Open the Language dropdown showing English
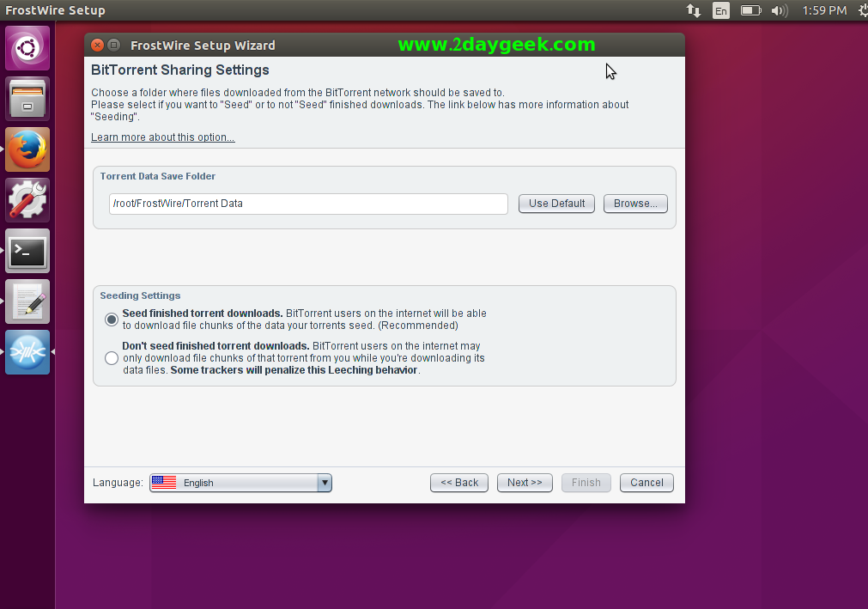Viewport: 868px width, 609px height. click(x=240, y=483)
